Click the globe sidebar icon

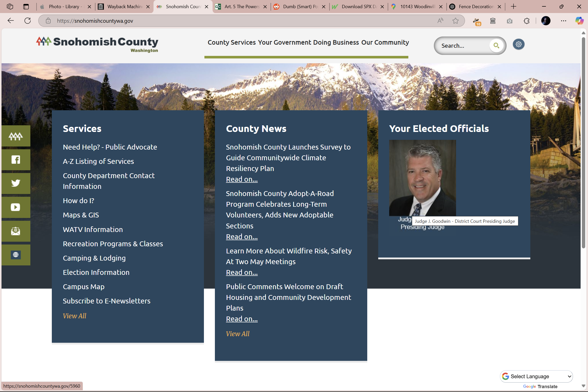click(16, 255)
